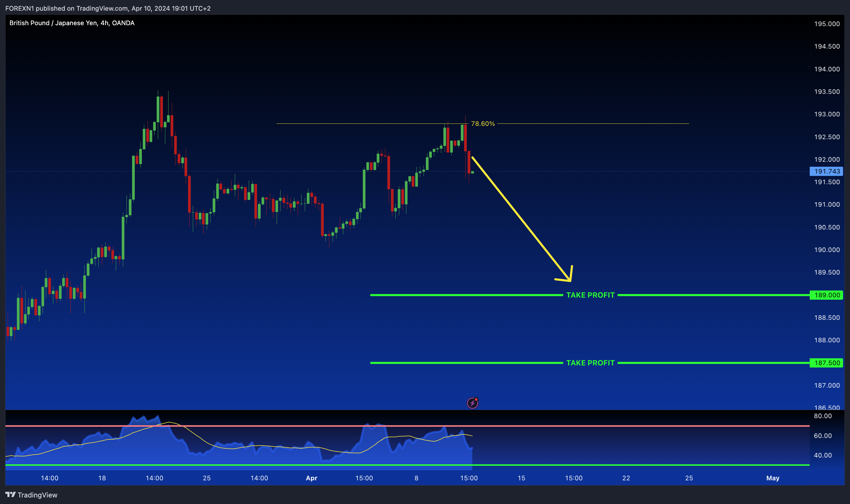Click the 187.500 take profit price tag
Image resolution: width=850 pixels, height=504 pixels.
point(827,363)
